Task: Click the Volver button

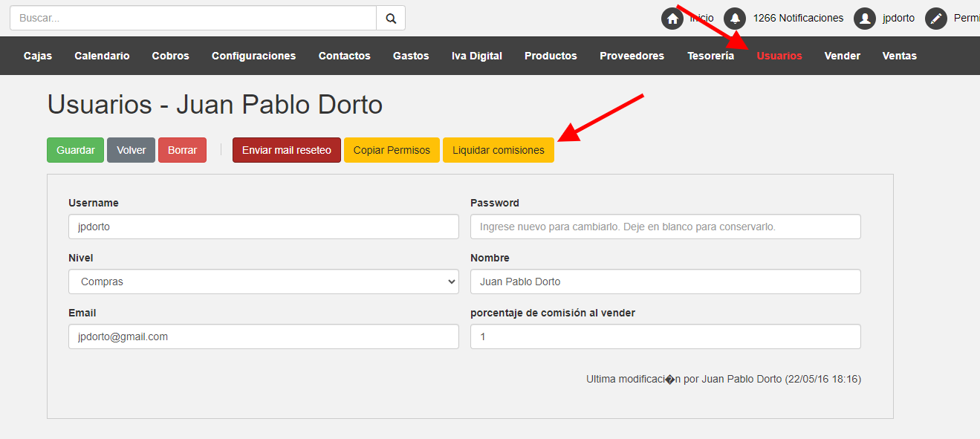Action: (132, 150)
